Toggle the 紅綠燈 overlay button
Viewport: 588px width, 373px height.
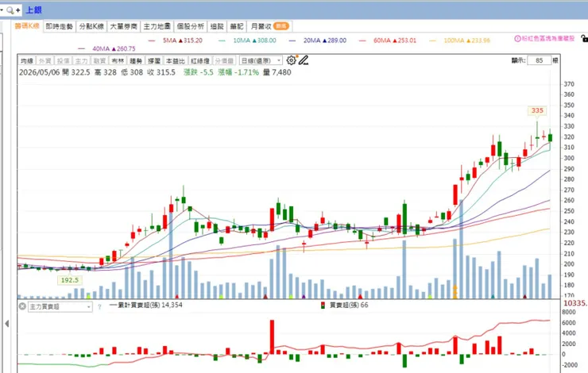200,60
